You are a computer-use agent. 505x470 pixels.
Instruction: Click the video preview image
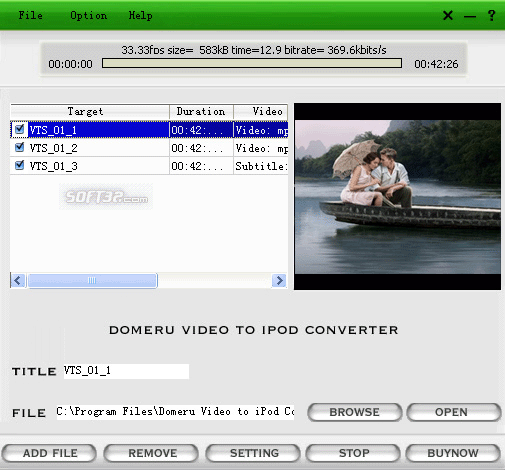coord(397,196)
